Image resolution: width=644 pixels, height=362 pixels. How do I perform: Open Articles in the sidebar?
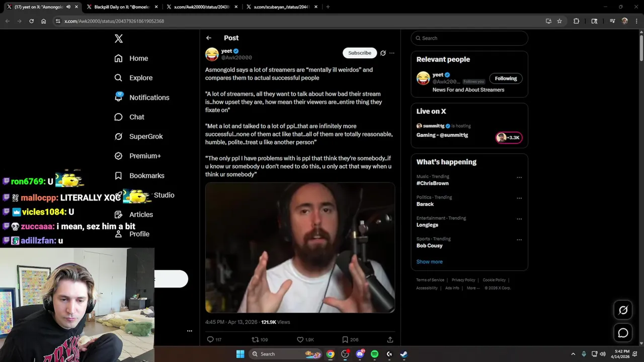(x=134, y=215)
